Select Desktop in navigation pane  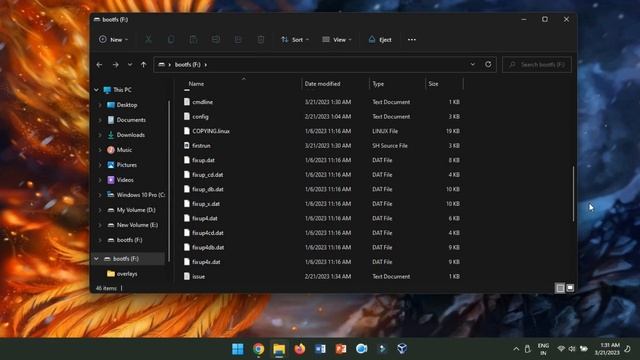[x=127, y=105]
